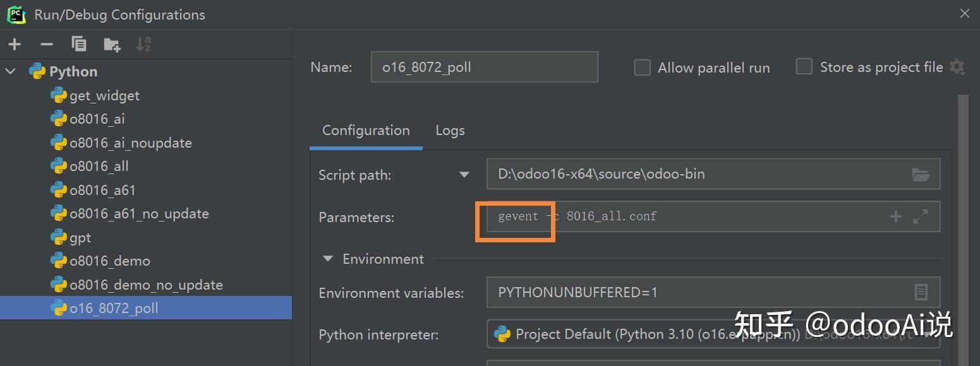980x366 pixels.
Task: Open Store as project file settings gear
Action: [x=957, y=67]
